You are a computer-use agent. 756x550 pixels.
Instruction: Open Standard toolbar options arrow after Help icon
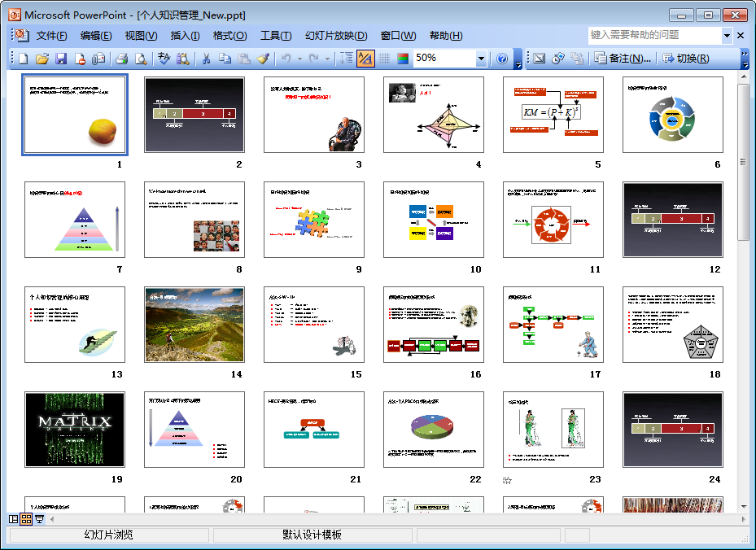[518, 59]
